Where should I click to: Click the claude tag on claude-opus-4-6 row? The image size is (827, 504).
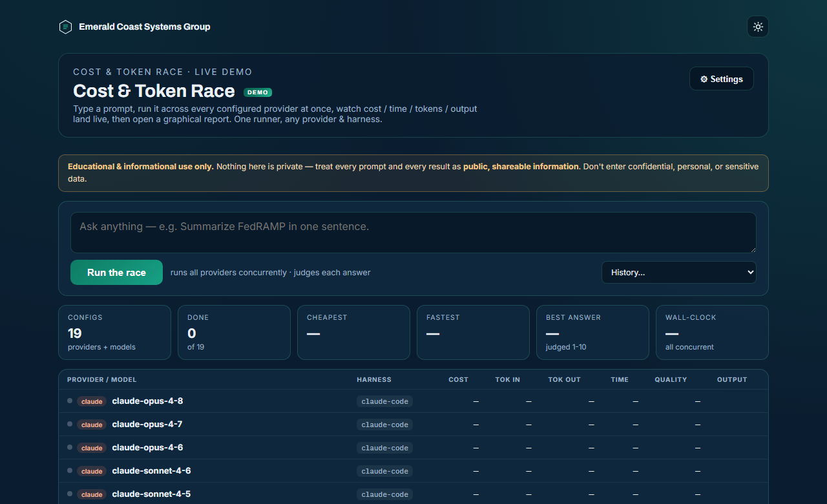click(92, 448)
